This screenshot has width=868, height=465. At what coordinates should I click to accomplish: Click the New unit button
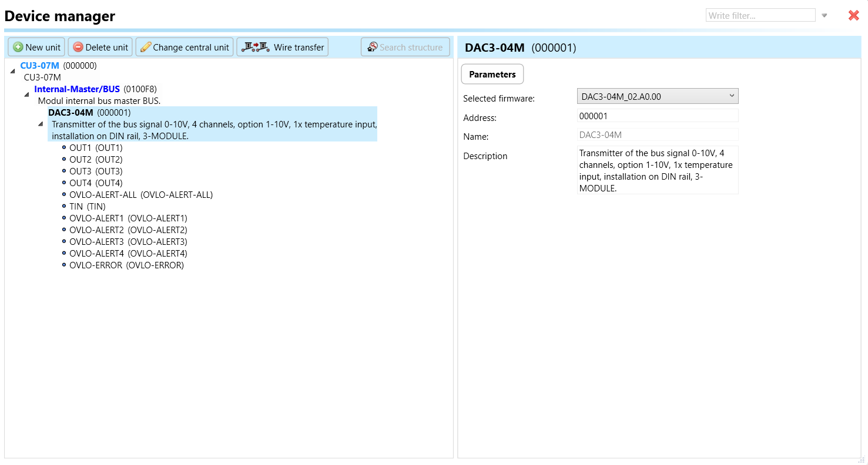tap(36, 47)
